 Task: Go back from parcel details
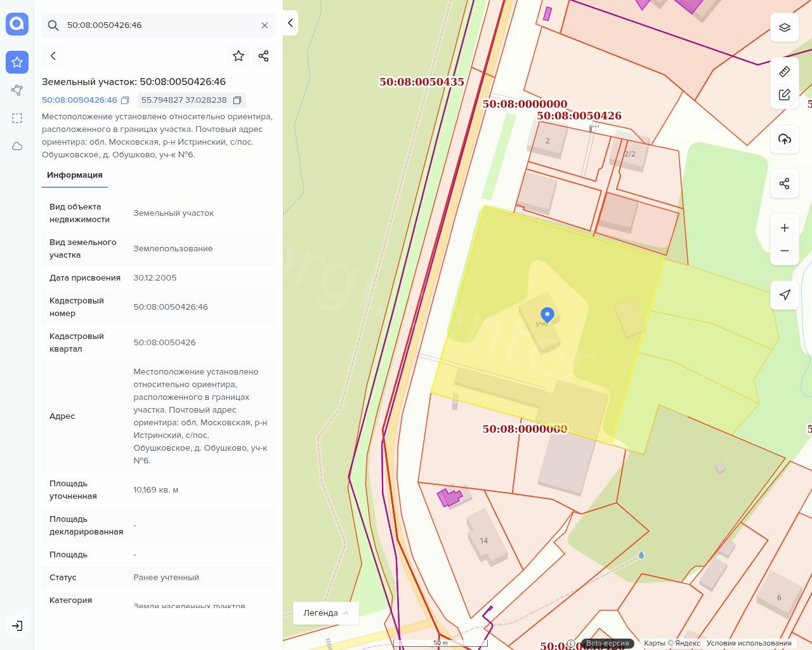tap(53, 56)
